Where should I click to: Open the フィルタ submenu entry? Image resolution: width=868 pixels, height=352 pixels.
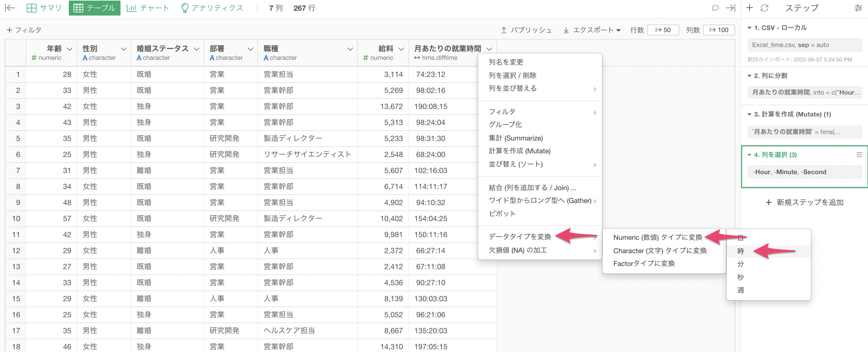[540, 112]
